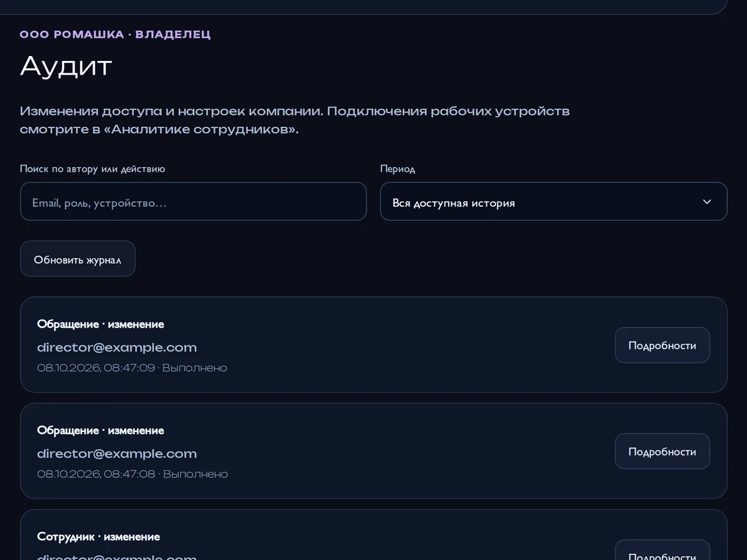Select the "08.10.2026, 08:47:09 · Выполнено" timestamp
747x560 pixels.
(132, 368)
